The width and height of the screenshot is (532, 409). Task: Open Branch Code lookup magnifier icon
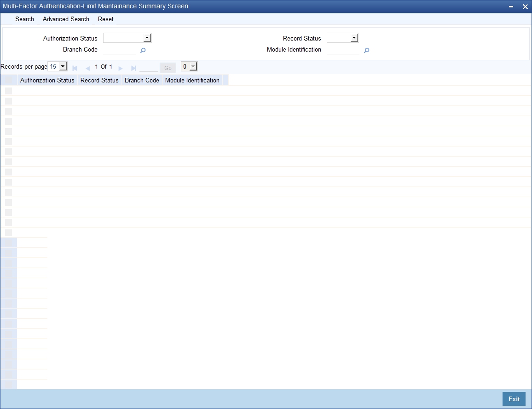[x=143, y=50]
